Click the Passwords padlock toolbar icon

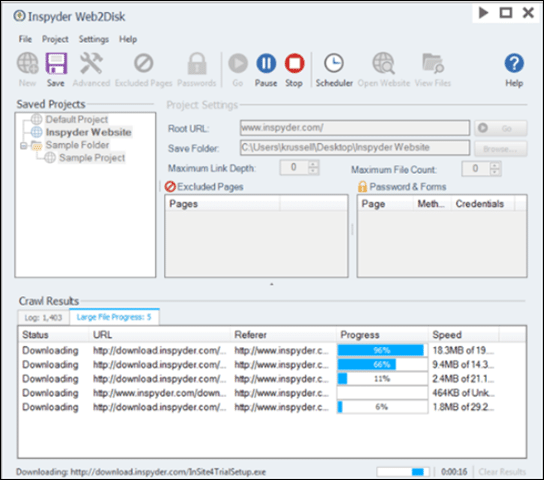[x=197, y=63]
